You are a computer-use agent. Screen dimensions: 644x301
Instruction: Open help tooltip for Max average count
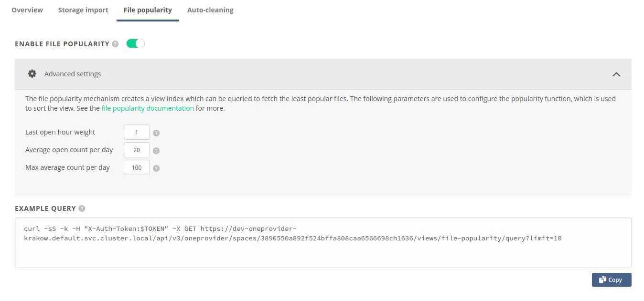pos(156,168)
